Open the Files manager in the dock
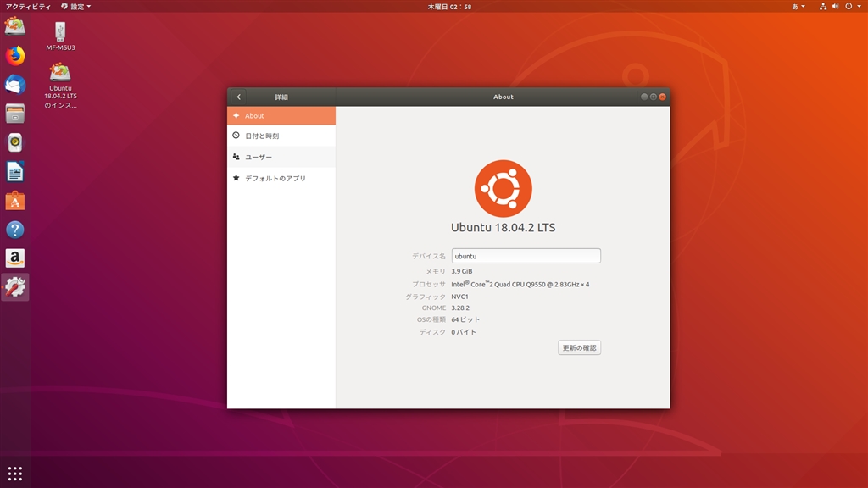This screenshot has height=488, width=868. (x=15, y=114)
